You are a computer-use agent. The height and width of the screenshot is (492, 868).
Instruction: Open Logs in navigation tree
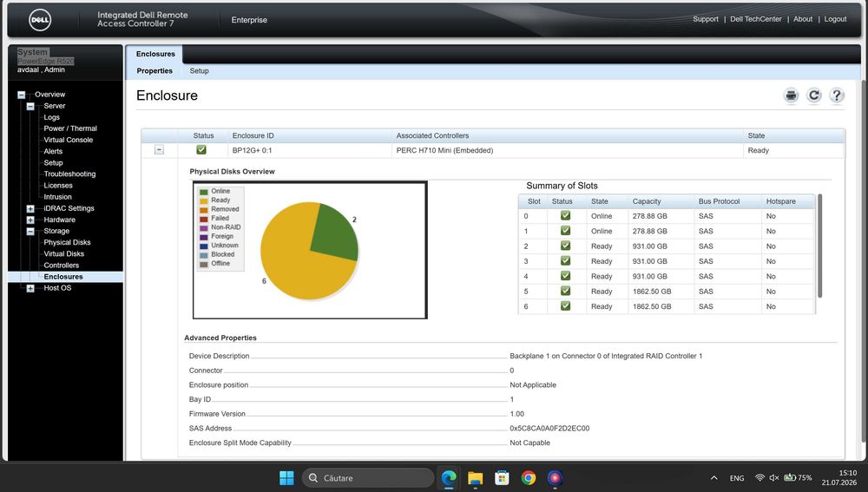(x=51, y=117)
